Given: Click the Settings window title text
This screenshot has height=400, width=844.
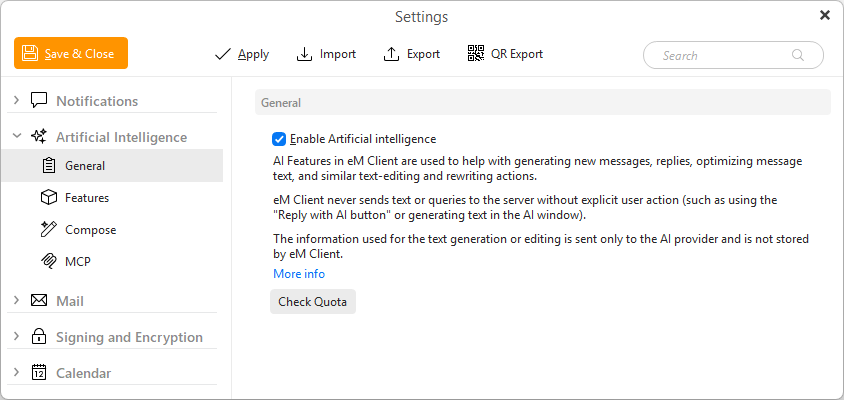Looking at the screenshot, I should point(421,17).
